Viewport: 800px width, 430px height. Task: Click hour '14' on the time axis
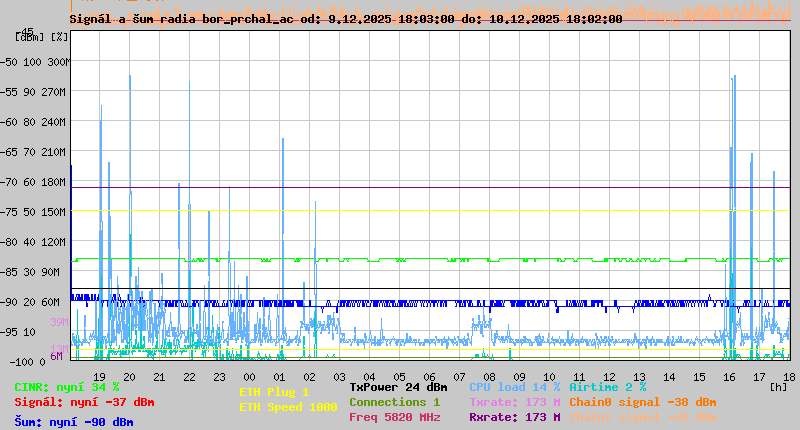(669, 377)
